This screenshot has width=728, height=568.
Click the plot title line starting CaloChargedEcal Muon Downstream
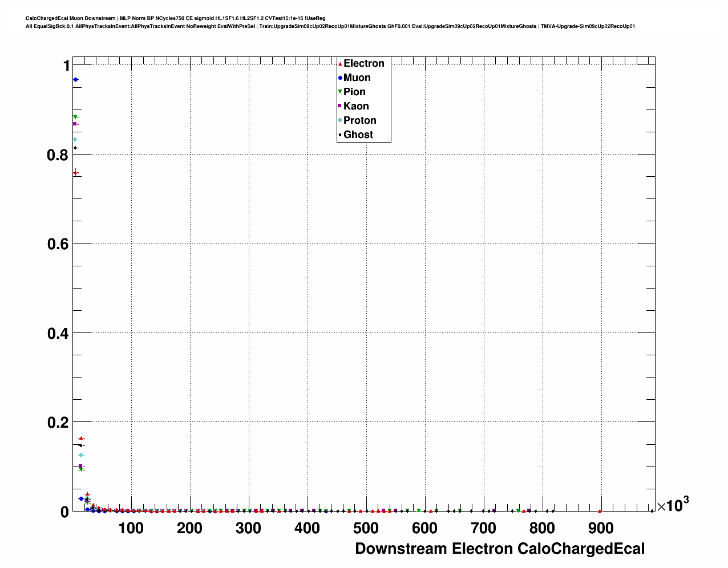(x=176, y=18)
